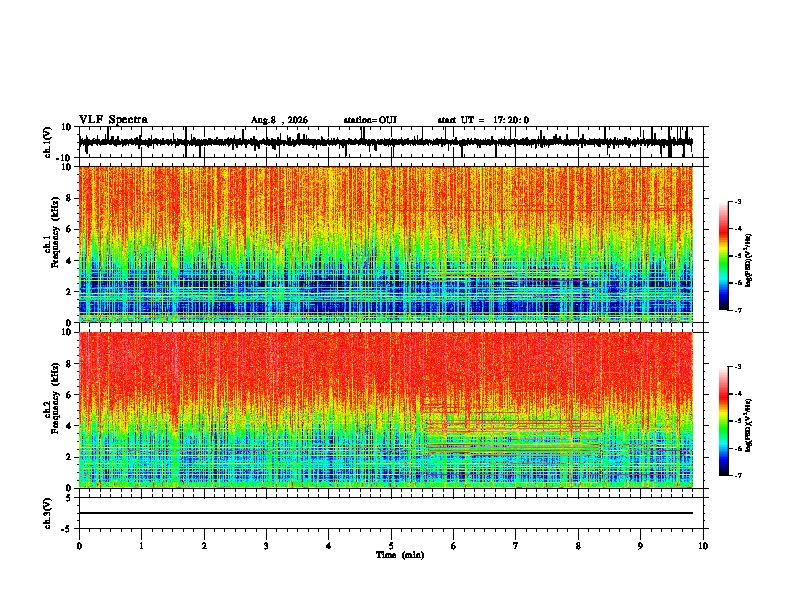Click the ch.2 spectrogram plot
This screenshot has width=792, height=612.
click(x=386, y=410)
